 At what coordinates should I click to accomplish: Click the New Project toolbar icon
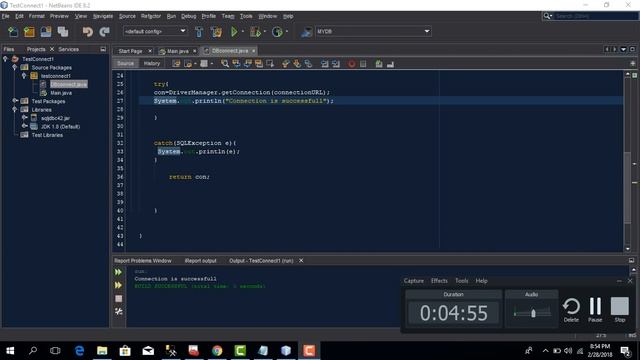[x=29, y=32]
